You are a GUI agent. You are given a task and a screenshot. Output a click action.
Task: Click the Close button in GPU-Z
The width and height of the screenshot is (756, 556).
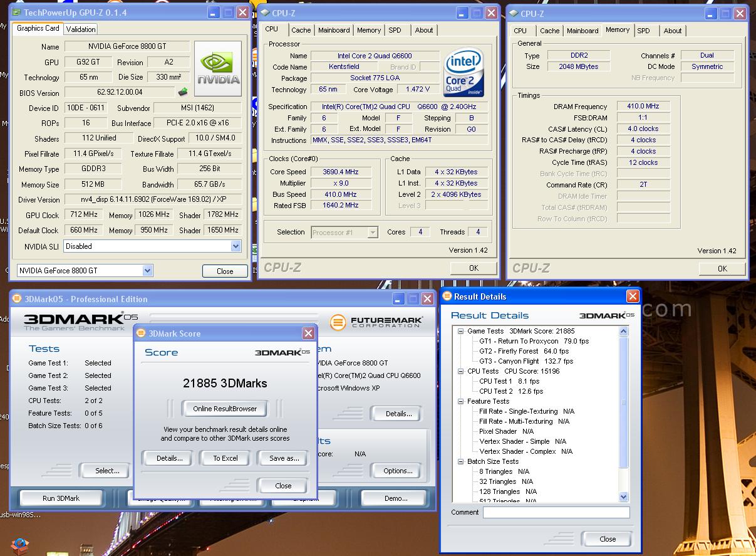click(225, 271)
